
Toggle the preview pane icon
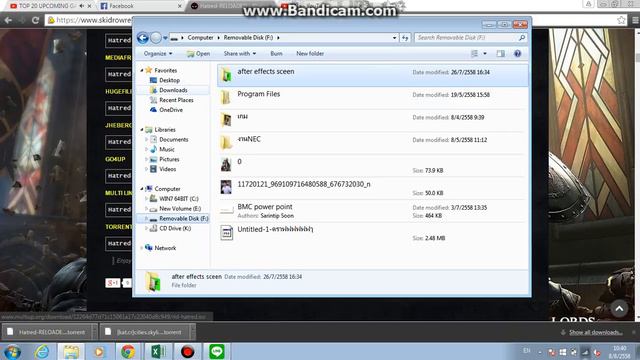pyautogui.click(x=501, y=53)
